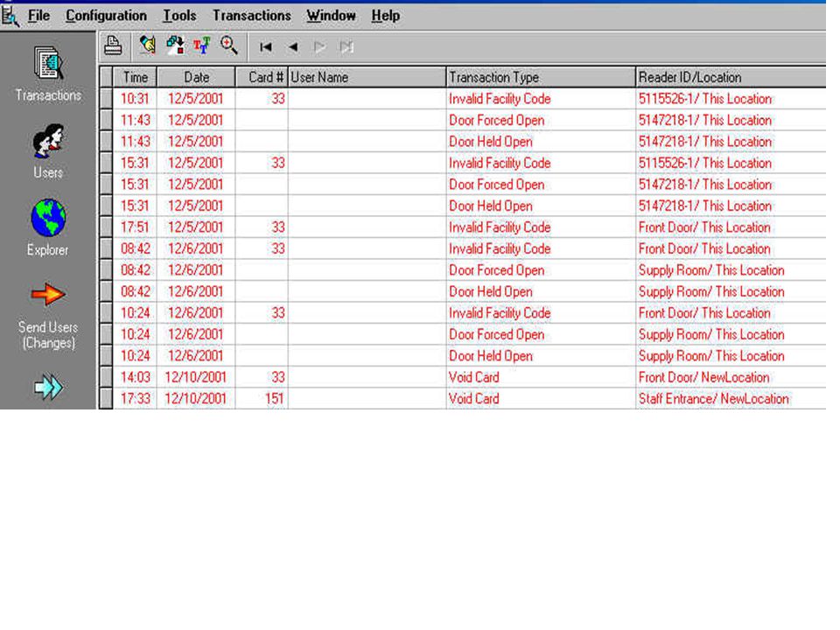Click date 12/10/2001 in 14:03 row

(195, 377)
